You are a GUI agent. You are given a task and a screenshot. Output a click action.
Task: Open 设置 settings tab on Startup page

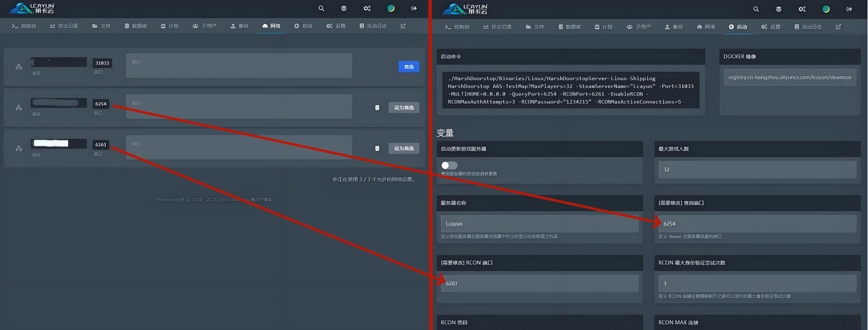(771, 27)
